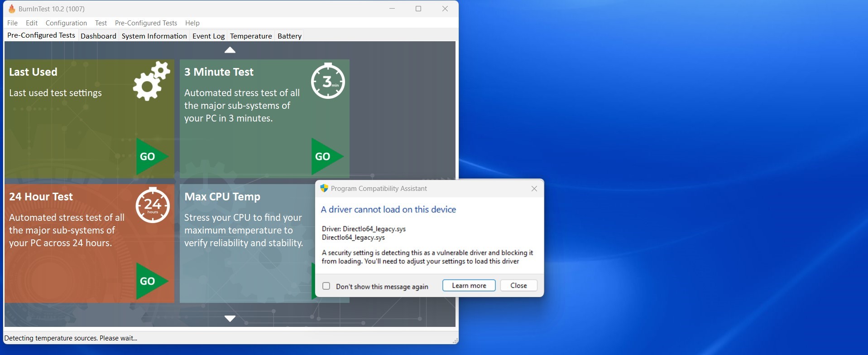Tick Don't show this message again checkbox
Viewport: 868px width, 355px height.
(326, 286)
